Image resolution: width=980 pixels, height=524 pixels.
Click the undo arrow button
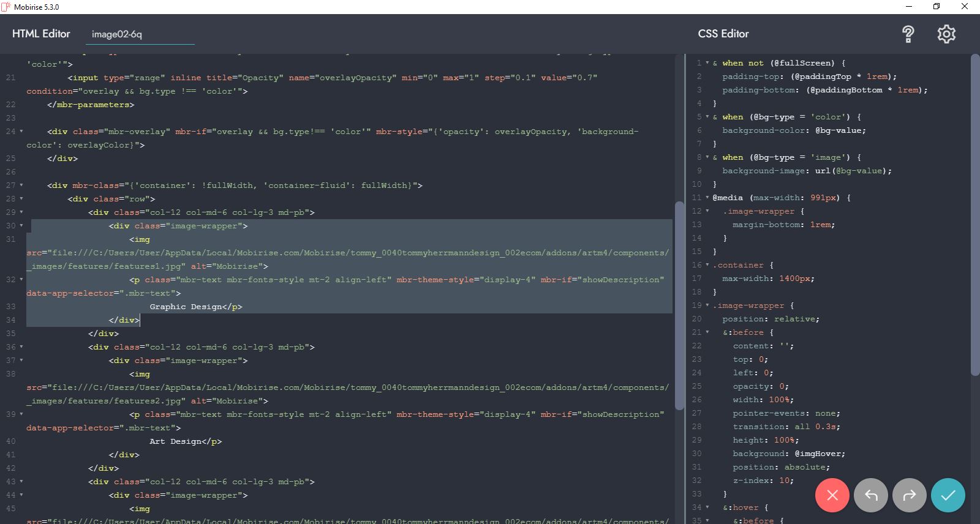[871, 495]
